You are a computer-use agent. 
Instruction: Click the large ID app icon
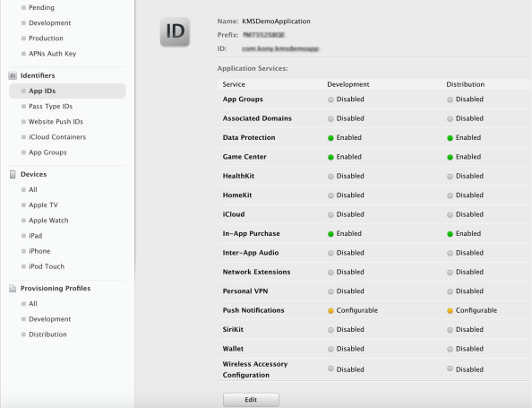[175, 31]
